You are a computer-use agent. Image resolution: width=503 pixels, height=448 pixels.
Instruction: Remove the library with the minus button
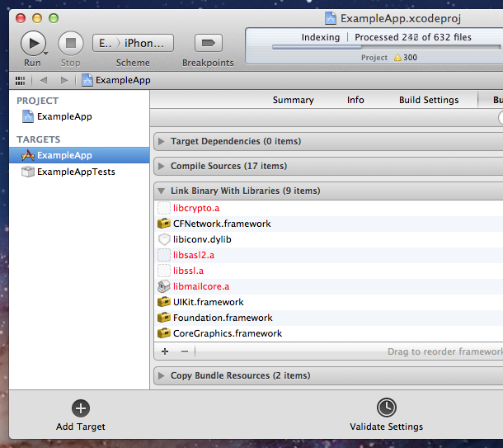point(185,351)
